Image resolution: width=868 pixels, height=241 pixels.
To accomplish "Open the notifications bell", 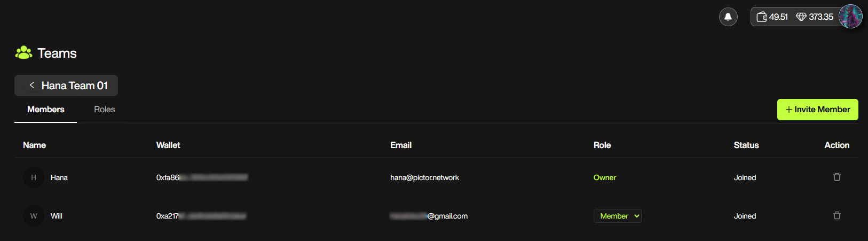I will tap(728, 17).
